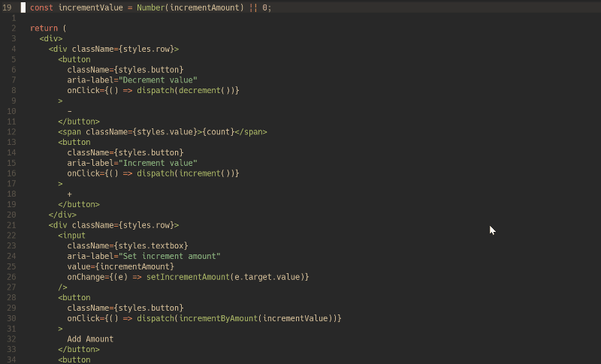Click the '</button>' tag on line 11
601x364 pixels.
[x=79, y=122]
